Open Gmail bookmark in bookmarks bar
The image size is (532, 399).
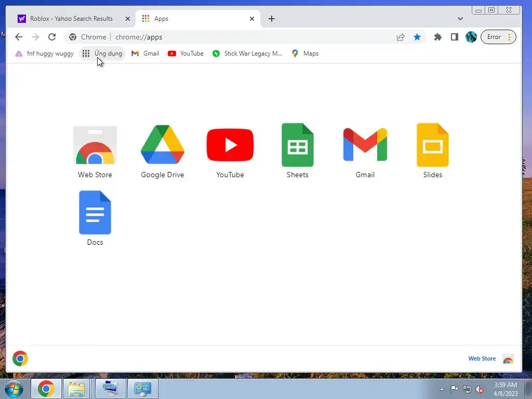(x=145, y=54)
